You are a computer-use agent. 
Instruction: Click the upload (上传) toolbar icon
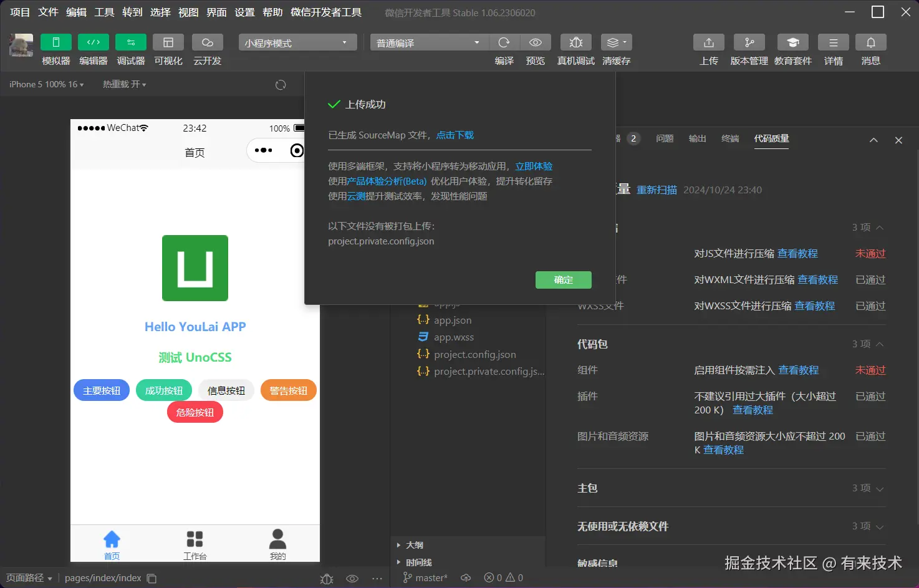[709, 42]
